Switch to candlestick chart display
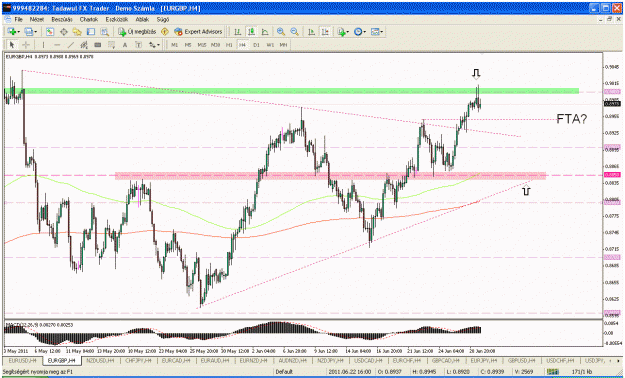Viewport: 625px width, 378px height. click(252, 32)
